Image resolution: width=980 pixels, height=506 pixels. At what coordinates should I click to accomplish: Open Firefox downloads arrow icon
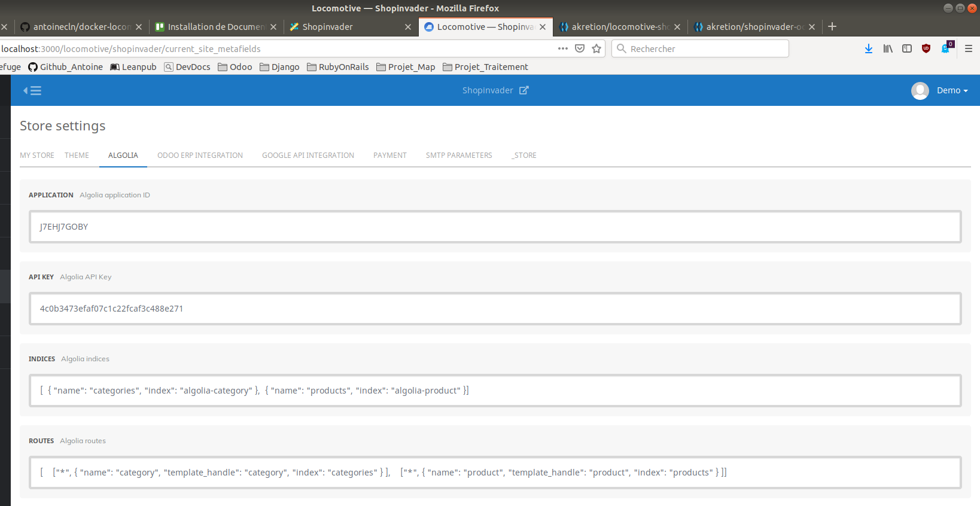pyautogui.click(x=869, y=48)
